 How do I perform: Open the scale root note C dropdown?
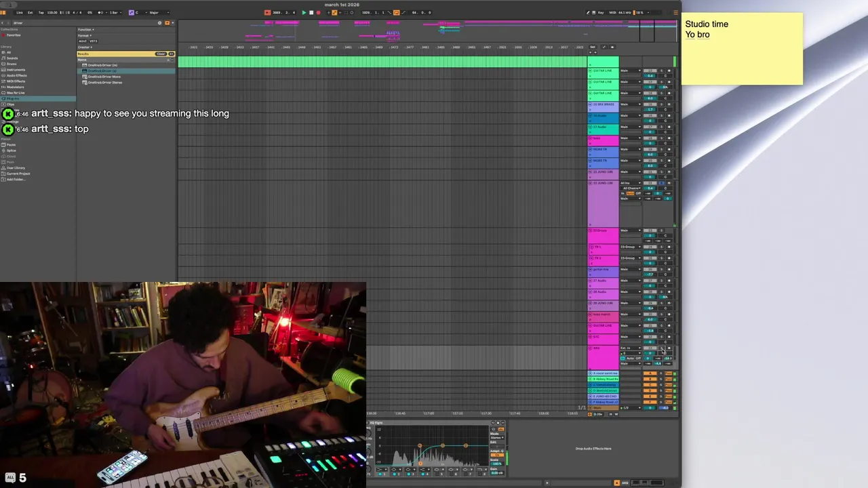142,12
